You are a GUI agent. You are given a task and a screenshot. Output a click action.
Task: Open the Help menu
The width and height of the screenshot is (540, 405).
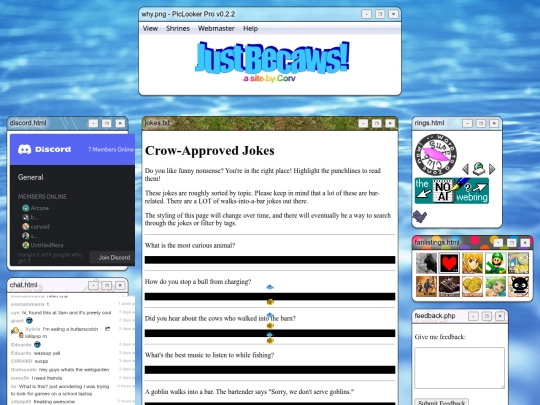[250, 29]
